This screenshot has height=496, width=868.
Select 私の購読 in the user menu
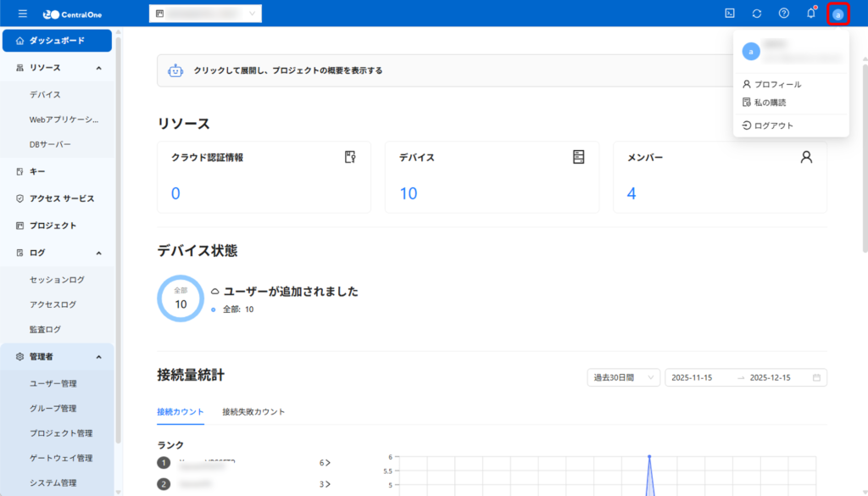coord(770,103)
